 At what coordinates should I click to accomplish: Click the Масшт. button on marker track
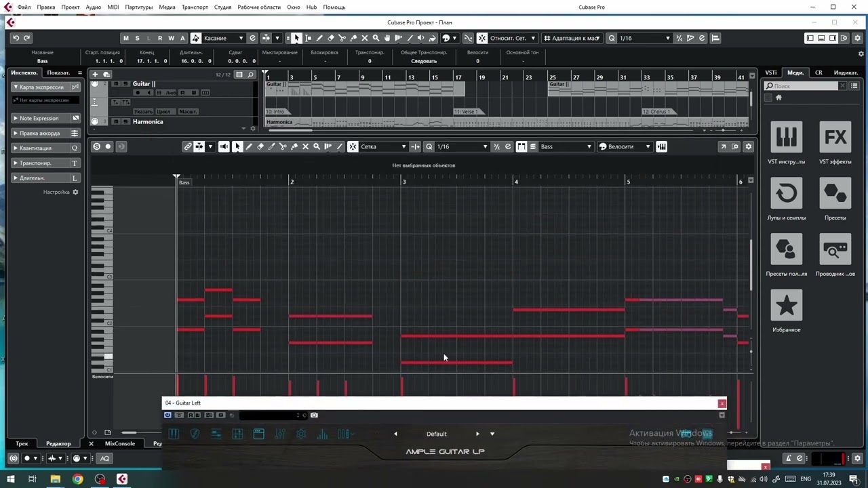coord(188,111)
